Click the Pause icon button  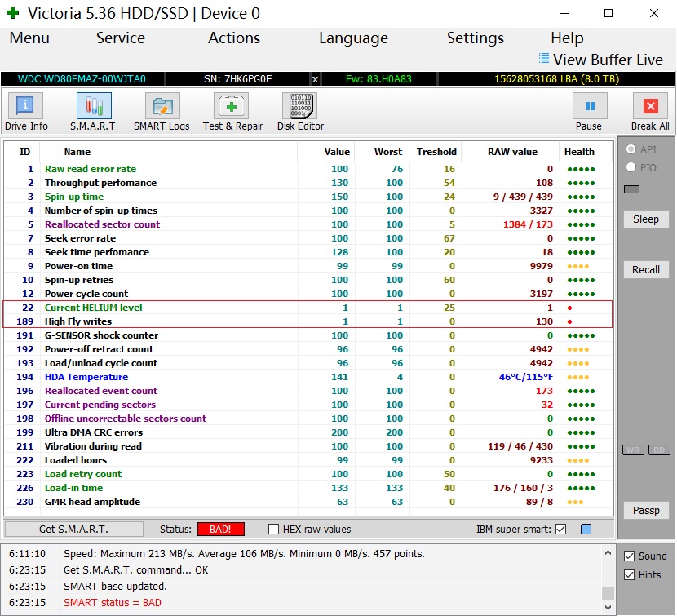click(x=590, y=106)
